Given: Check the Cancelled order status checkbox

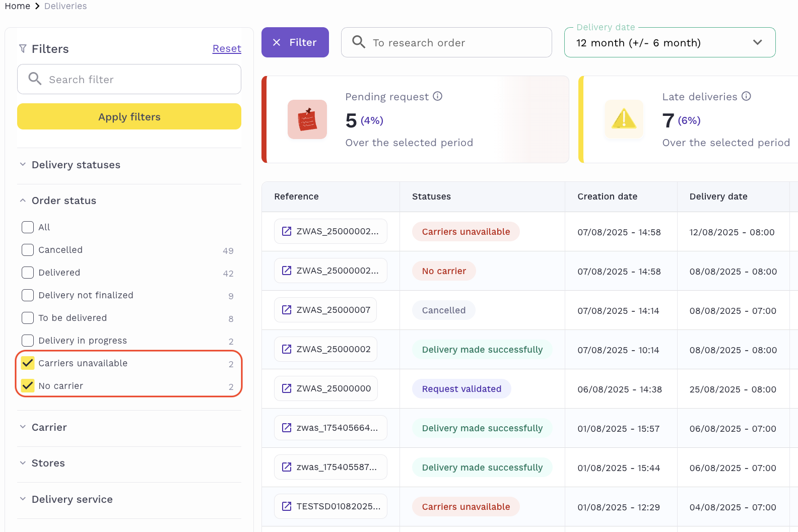Looking at the screenshot, I should click(28, 250).
